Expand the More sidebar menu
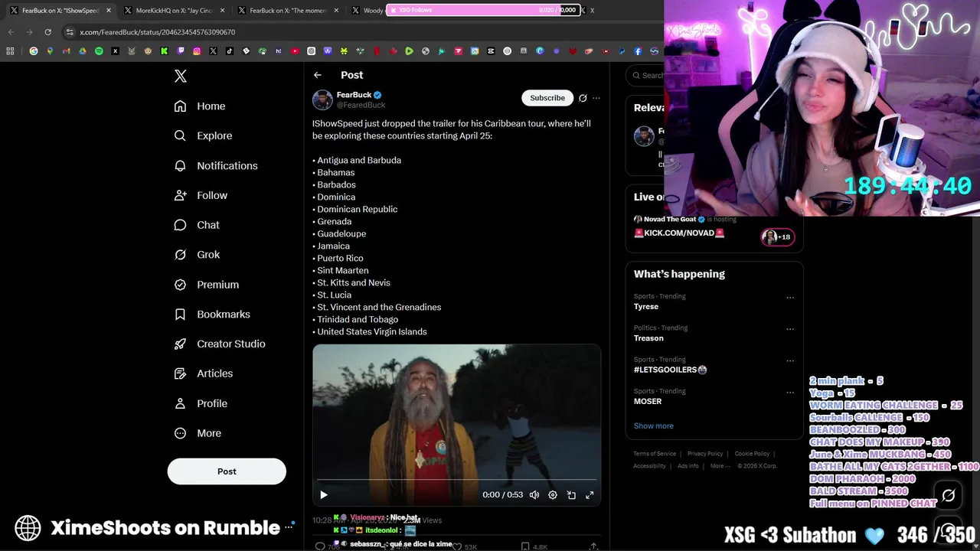Screen dimensions: 980x551 pos(198,433)
